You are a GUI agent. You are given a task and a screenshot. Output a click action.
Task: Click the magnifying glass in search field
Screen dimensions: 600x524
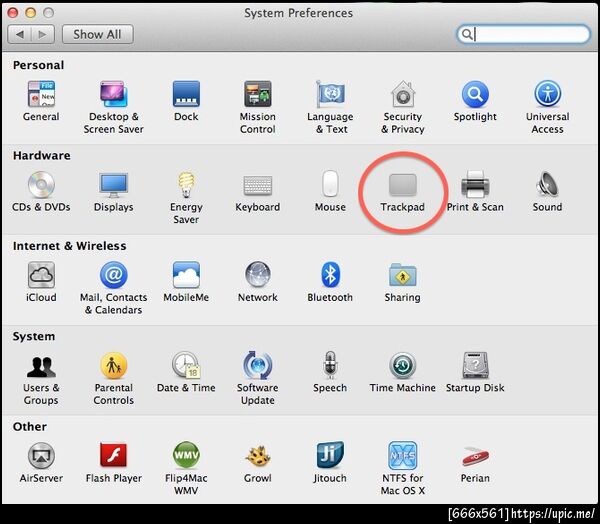click(466, 34)
